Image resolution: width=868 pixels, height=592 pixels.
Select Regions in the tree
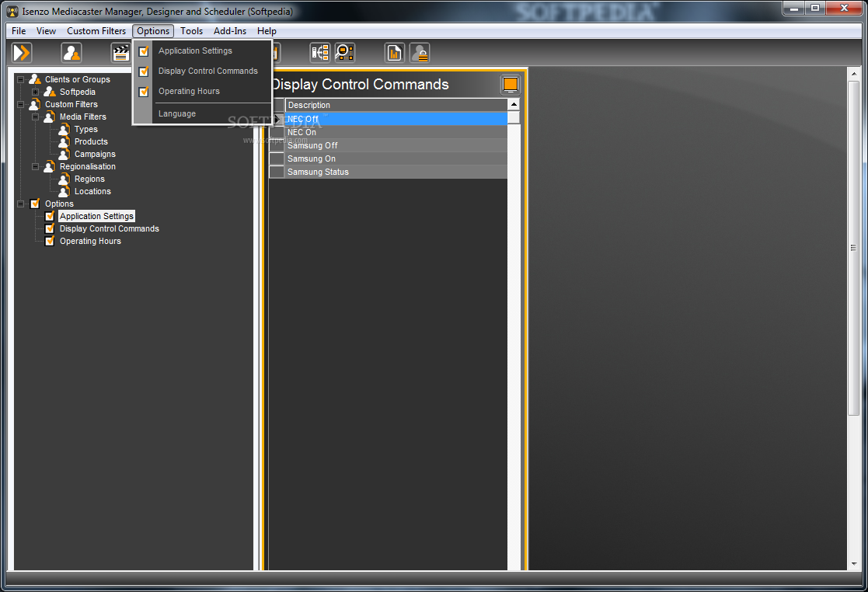(89, 179)
